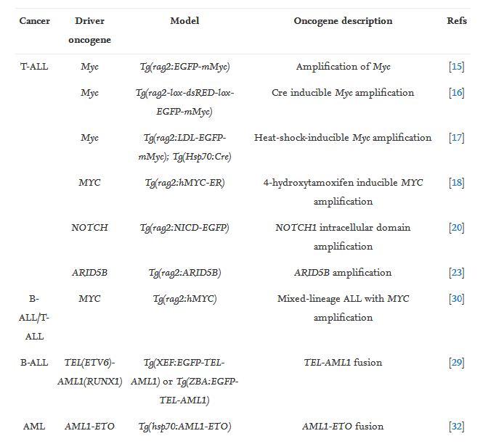
Task: Click the Tg(rag2:EGFP-mMyc) model cell
Action: 184,67
